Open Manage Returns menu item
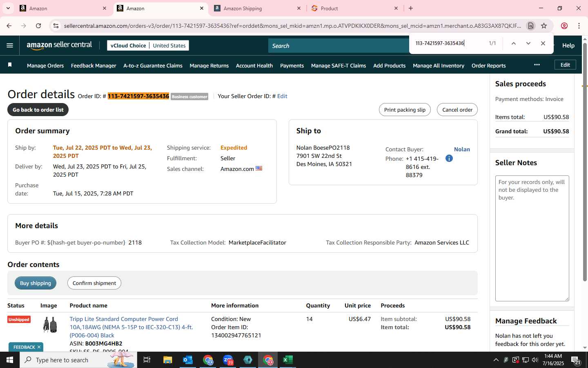This screenshot has height=368, width=588. pos(209,65)
